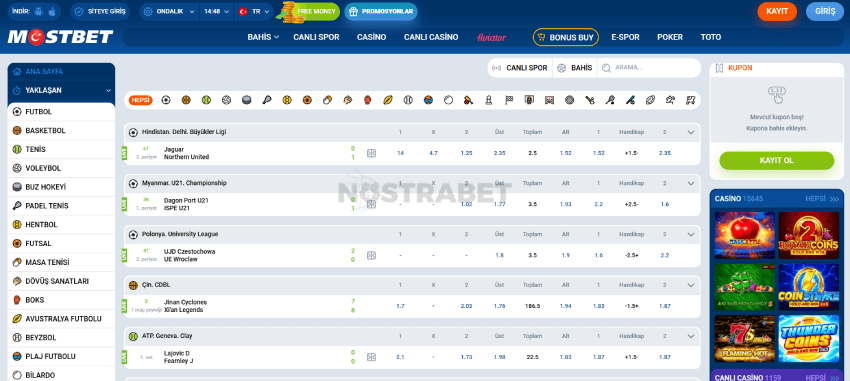Open Aviator in top navigation

491,37
